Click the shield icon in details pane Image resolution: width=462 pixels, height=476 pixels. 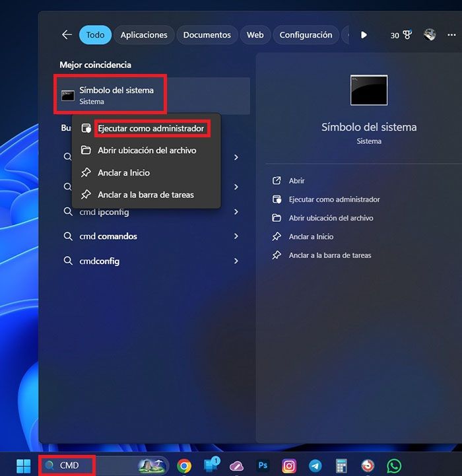pyautogui.click(x=277, y=199)
